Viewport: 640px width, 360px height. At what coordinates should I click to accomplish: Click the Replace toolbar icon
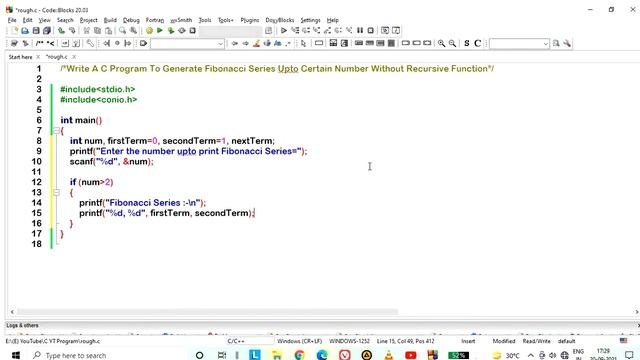[133, 31]
